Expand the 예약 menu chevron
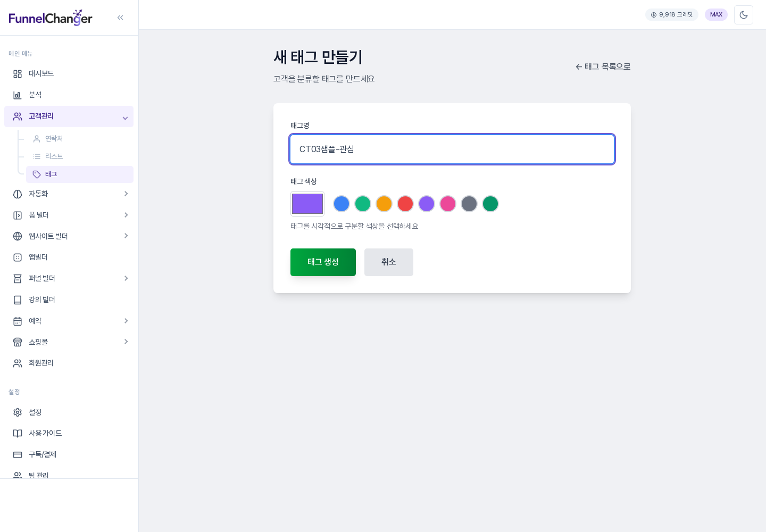This screenshot has height=532, width=766. click(x=126, y=321)
